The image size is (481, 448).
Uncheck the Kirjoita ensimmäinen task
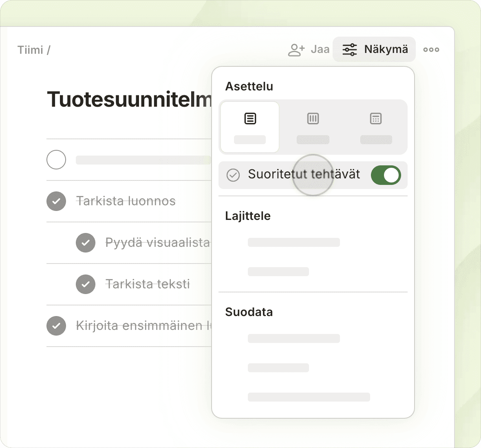coord(56,326)
